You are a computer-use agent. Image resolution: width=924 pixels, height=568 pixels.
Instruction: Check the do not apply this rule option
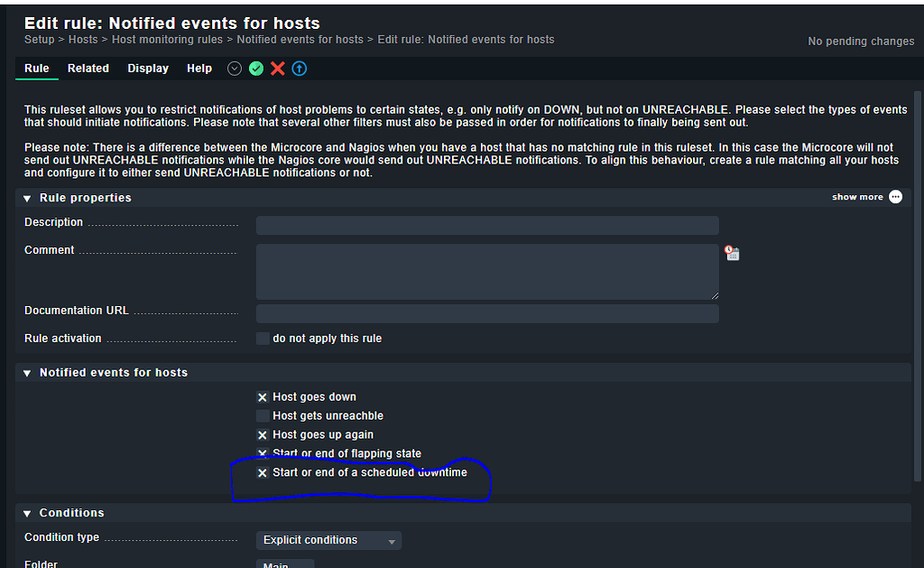(x=262, y=338)
